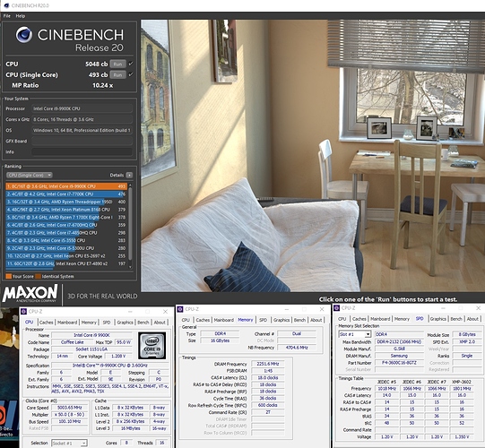485x448 pixels.
Task: Click the middle CPU-Z window title icon
Action: pos(180,309)
